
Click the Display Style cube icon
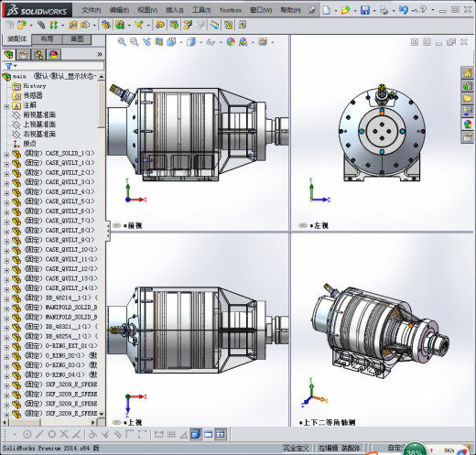click(191, 42)
